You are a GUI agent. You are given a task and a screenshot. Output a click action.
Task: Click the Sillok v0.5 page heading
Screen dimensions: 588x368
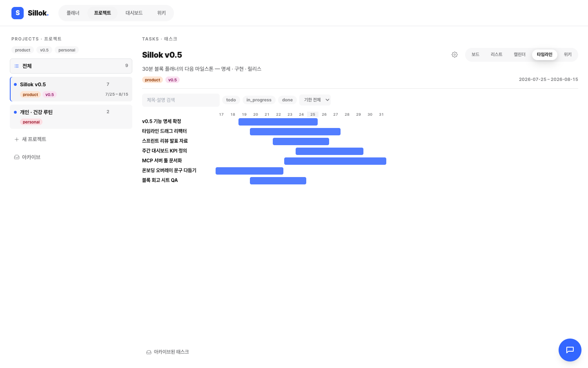coord(162,55)
